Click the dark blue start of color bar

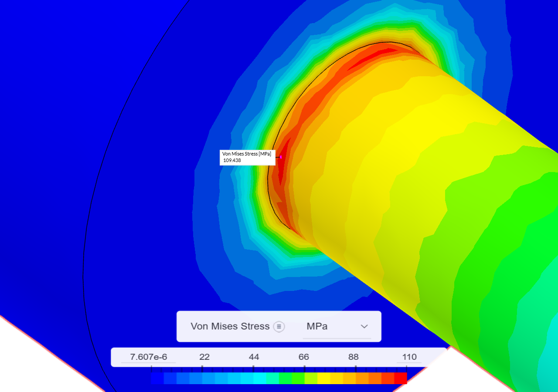point(157,378)
